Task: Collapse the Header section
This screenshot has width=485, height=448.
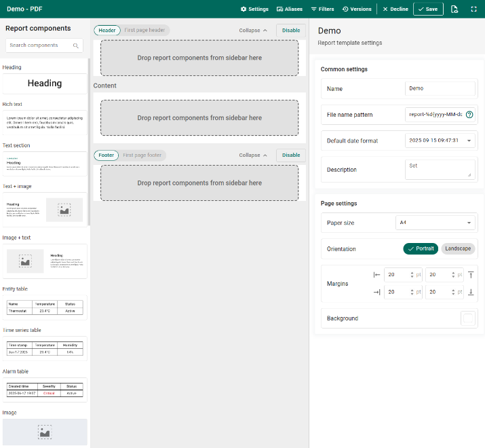Action: coord(253,31)
